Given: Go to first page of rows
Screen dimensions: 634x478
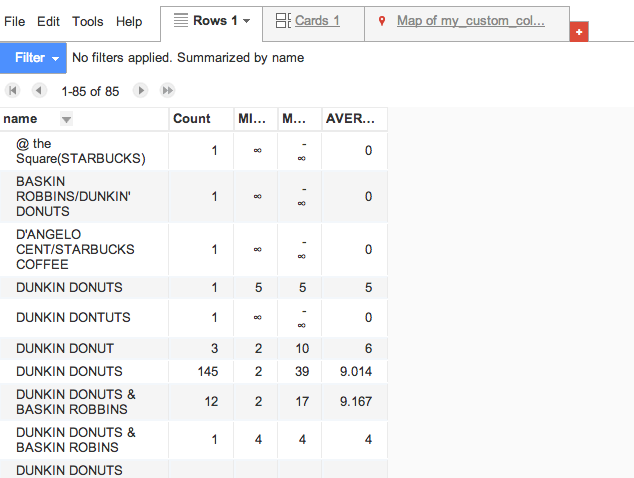Looking at the screenshot, I should [x=13, y=90].
